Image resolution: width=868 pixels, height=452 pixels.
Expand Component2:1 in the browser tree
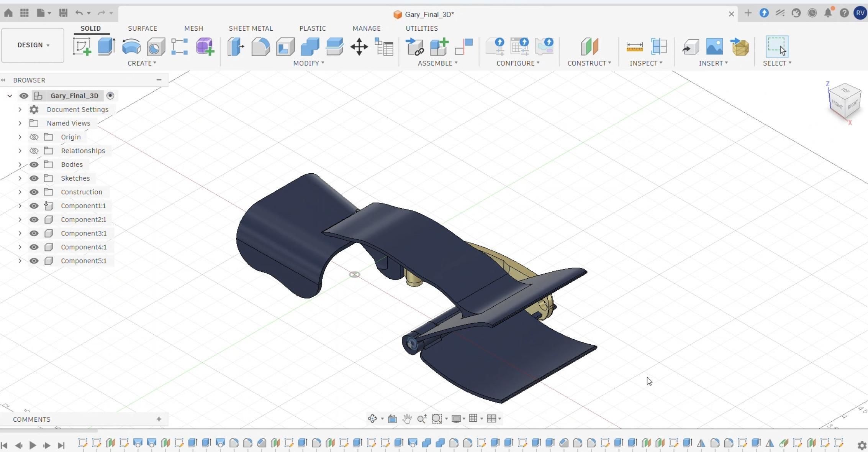point(20,220)
